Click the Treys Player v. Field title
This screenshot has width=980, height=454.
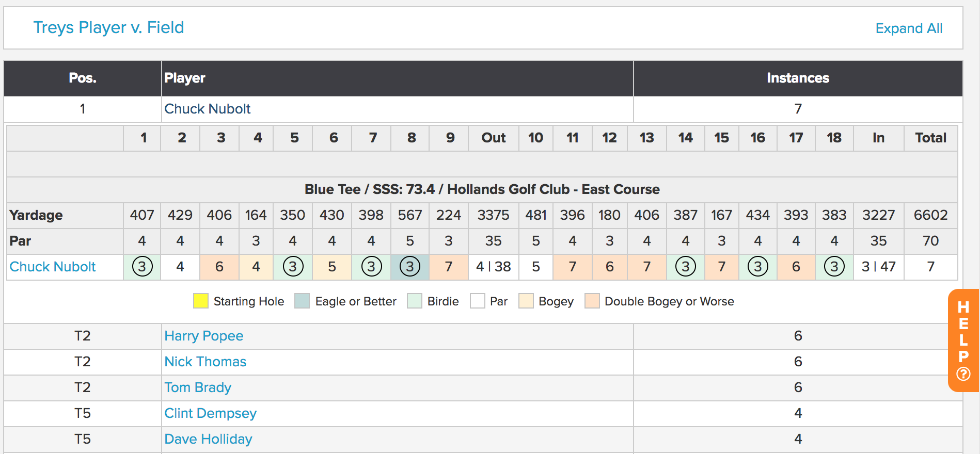108,27
